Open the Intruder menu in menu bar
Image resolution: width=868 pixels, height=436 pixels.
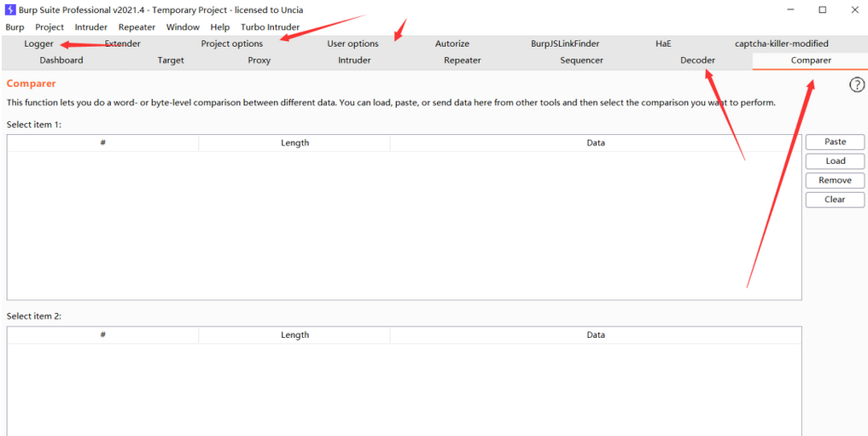click(x=90, y=26)
